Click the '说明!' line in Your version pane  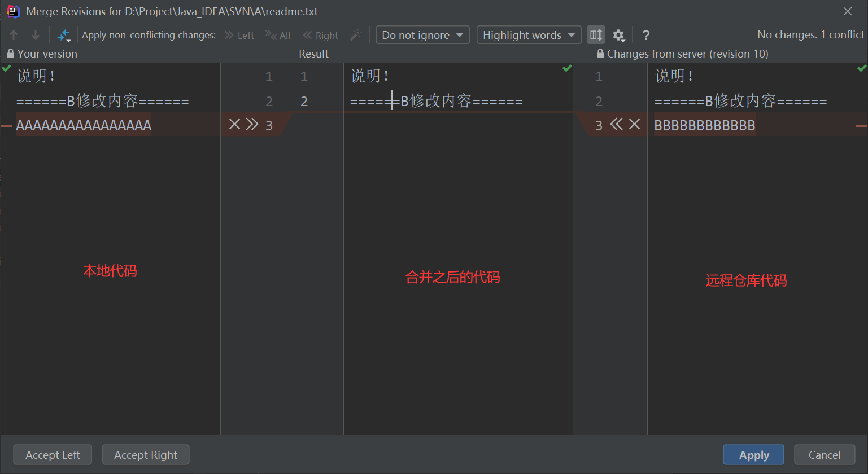(36, 76)
